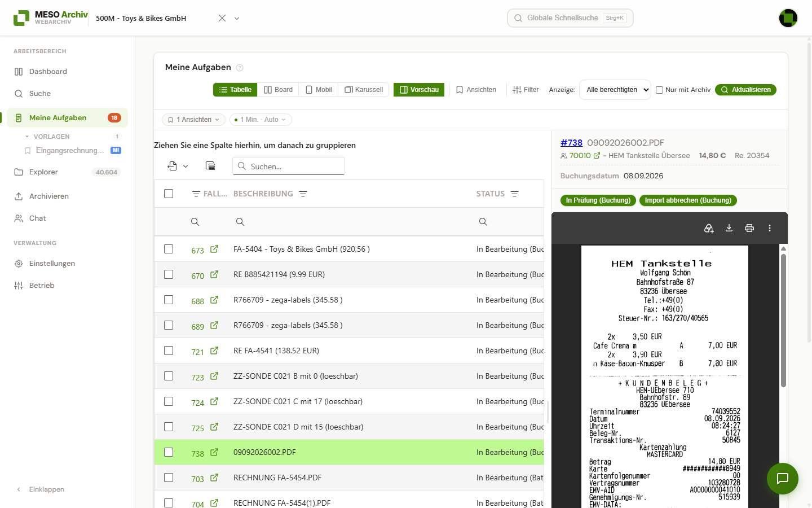The width and height of the screenshot is (812, 508).
Task: Toggle the select-all checkbox in table header
Action: [x=169, y=194]
